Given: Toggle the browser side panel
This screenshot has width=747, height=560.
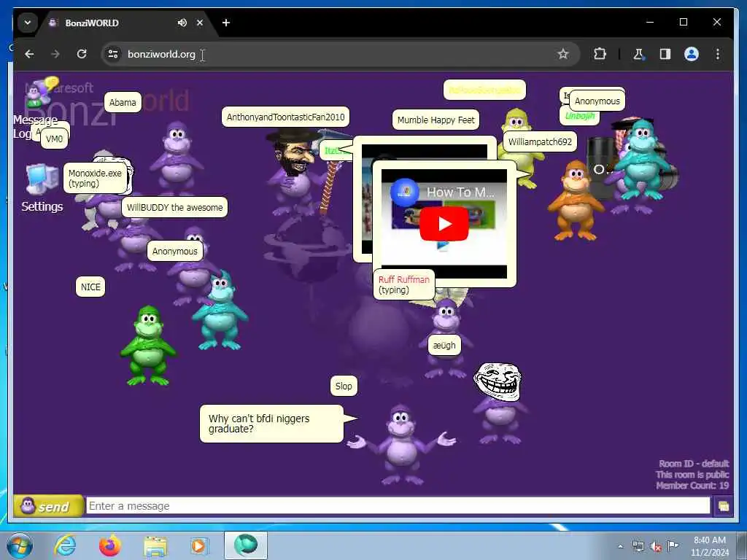Looking at the screenshot, I should click(665, 54).
